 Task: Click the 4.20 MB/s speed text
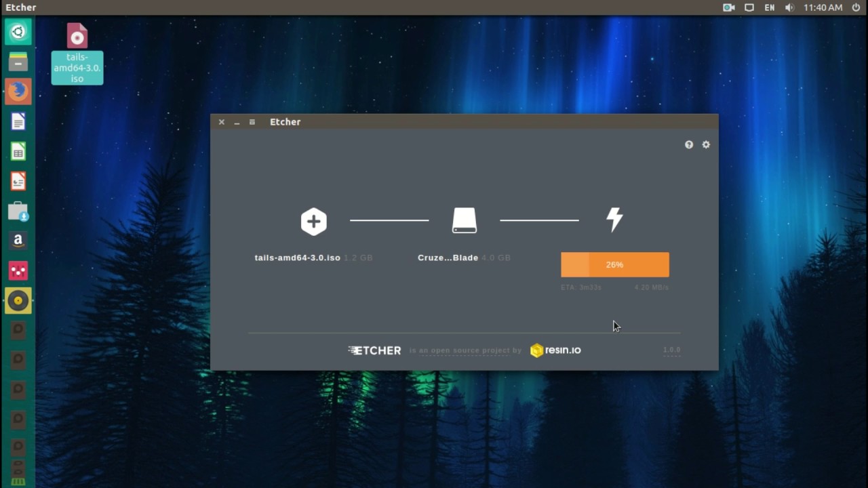click(x=652, y=287)
